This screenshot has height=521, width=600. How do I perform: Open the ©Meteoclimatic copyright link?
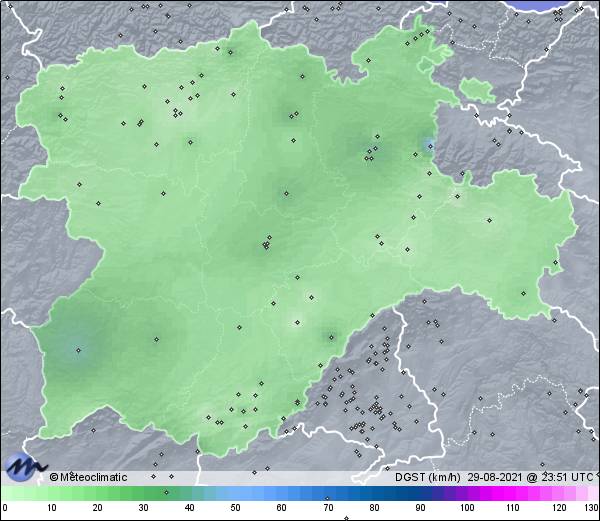tap(89, 477)
